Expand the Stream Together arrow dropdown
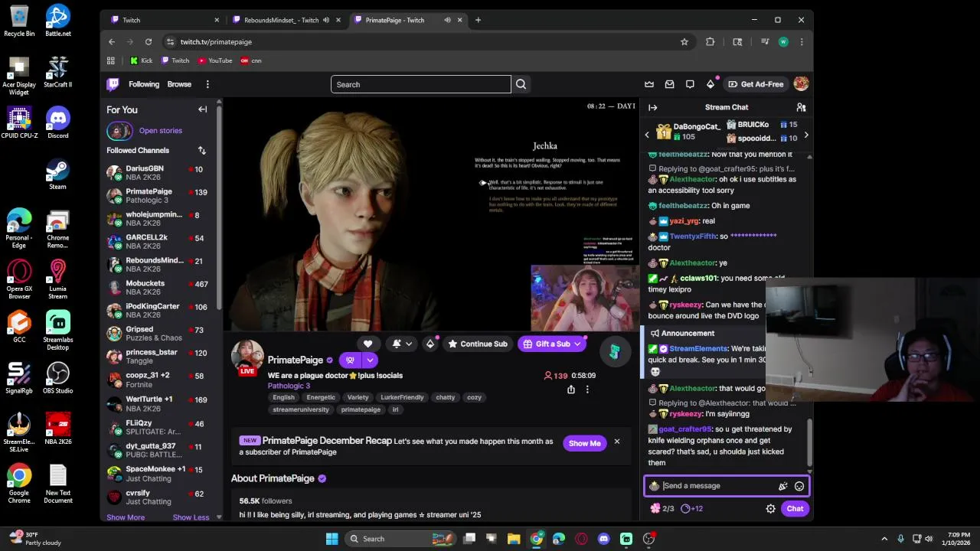Image resolution: width=980 pixels, height=551 pixels. [370, 360]
